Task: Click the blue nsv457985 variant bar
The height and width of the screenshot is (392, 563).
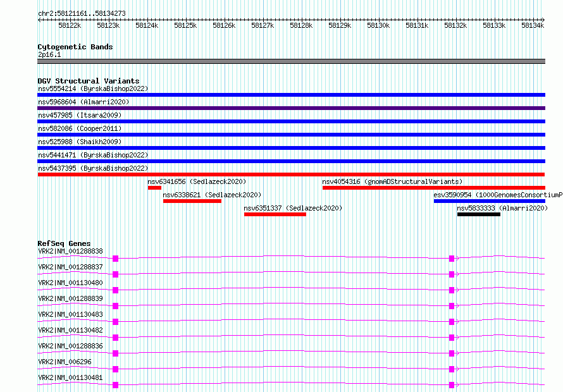Action: pyautogui.click(x=291, y=121)
